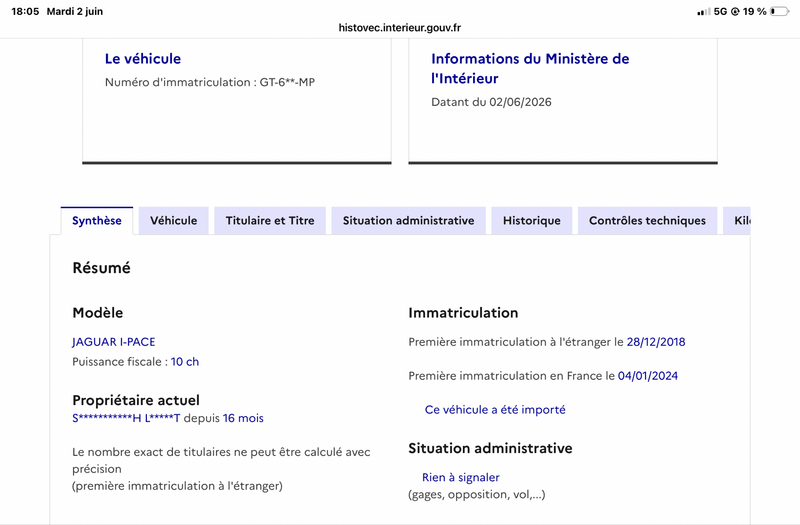Click the 16 mois ownership duration

(x=243, y=418)
